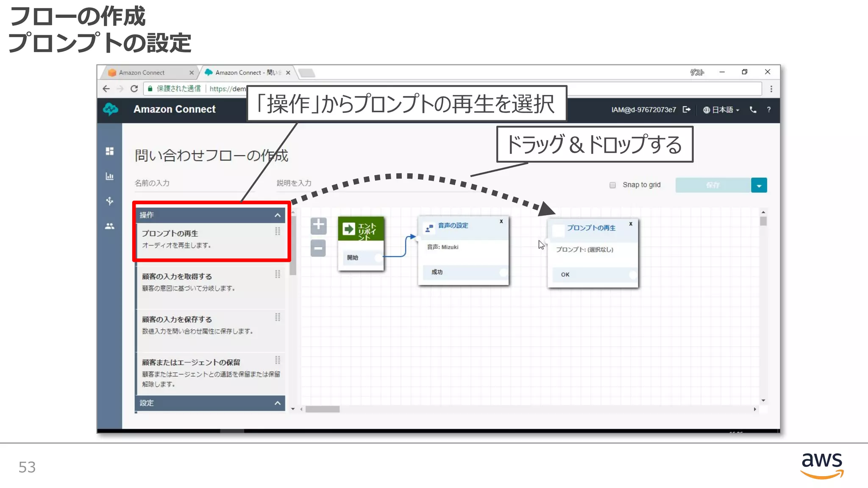
Task: Grab the drag handle of 顧客またはエージェントの保留
Action: pos(278,360)
